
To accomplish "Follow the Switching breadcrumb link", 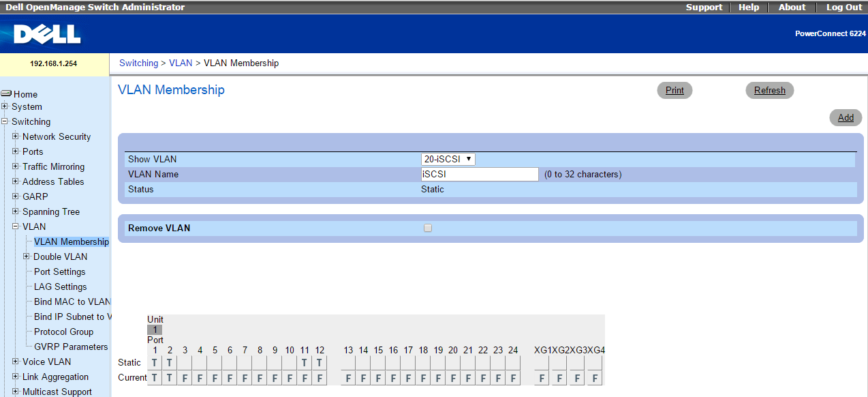I will pyautogui.click(x=138, y=63).
